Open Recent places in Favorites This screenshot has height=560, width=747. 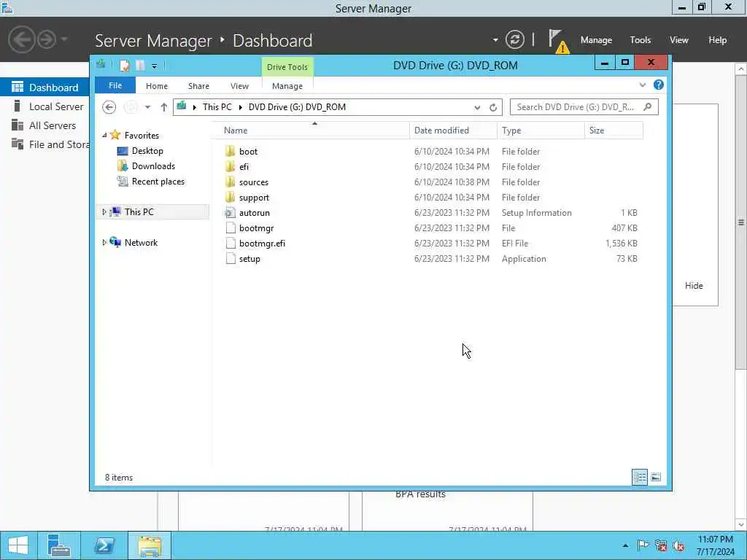tap(158, 182)
